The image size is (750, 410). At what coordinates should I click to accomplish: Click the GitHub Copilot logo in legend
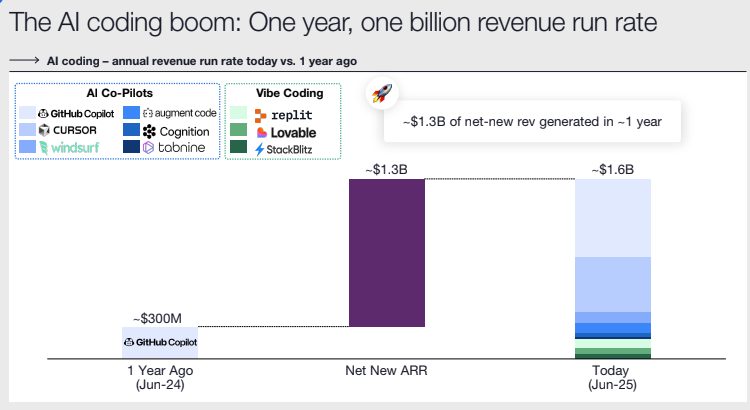pyautogui.click(x=76, y=113)
